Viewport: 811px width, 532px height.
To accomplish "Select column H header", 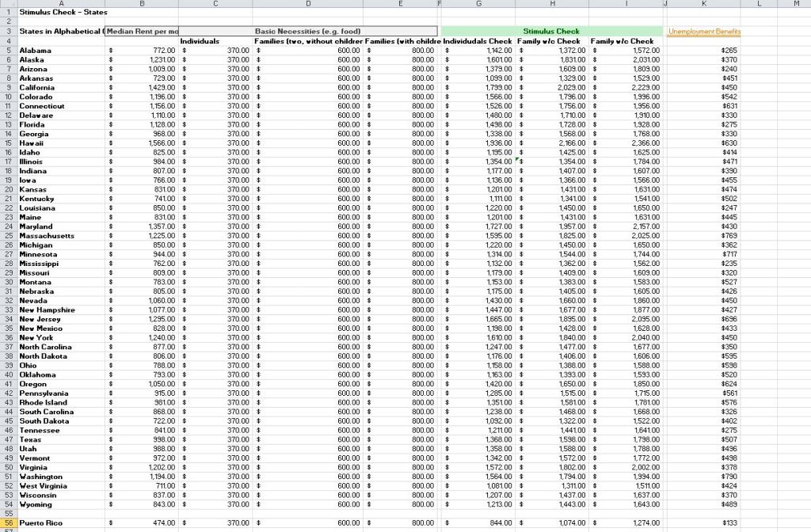I will (551, 4).
